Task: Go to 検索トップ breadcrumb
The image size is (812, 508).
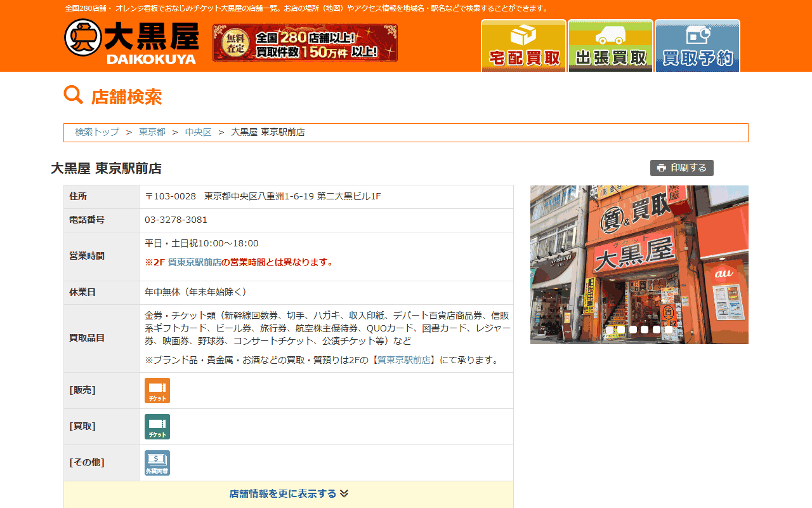Action: coord(97,132)
